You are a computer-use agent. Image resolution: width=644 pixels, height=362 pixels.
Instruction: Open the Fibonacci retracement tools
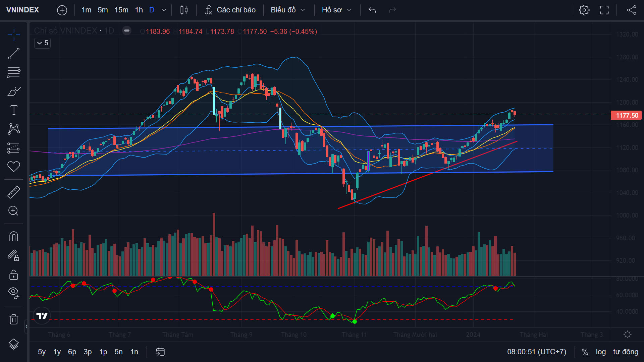click(x=14, y=72)
